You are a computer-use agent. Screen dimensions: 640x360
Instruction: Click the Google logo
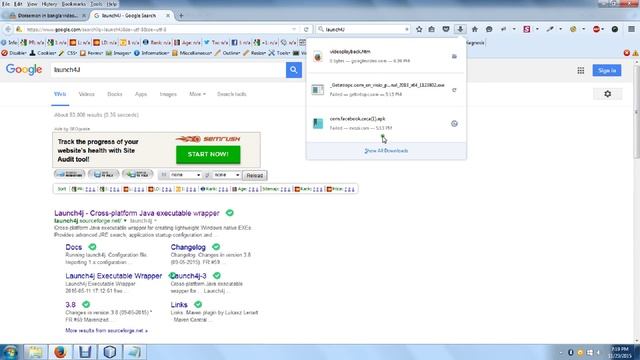coord(24,69)
